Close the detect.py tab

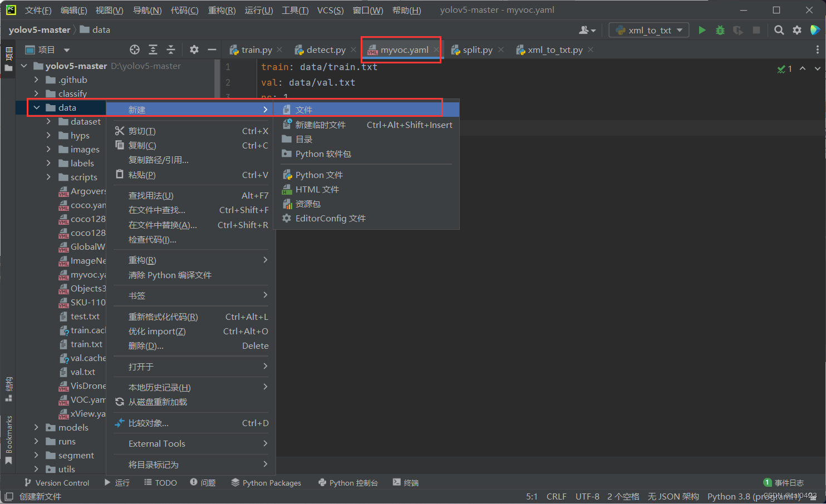[x=353, y=50]
